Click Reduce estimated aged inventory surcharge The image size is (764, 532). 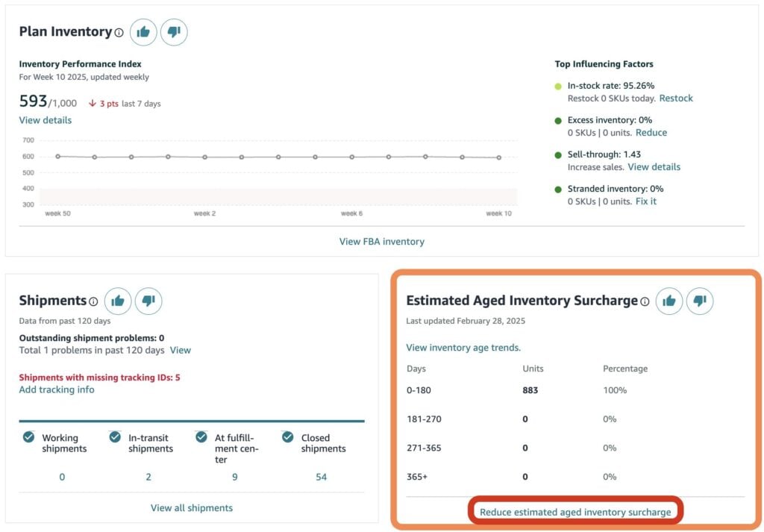[x=575, y=512]
